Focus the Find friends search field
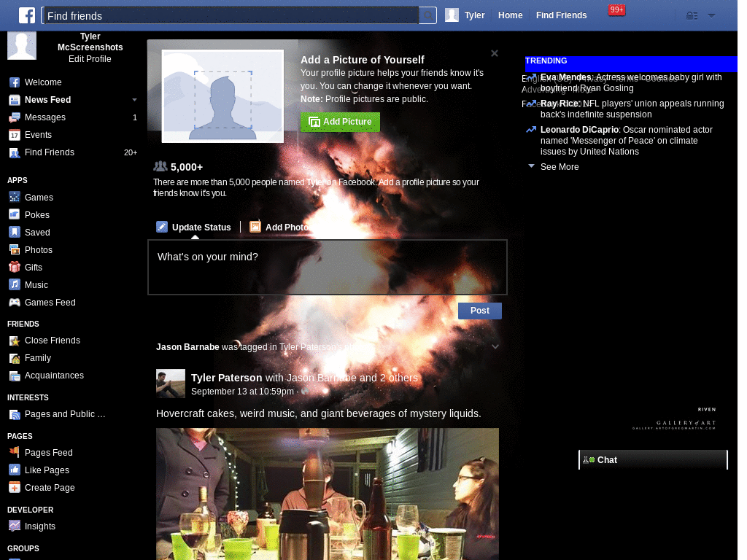The image size is (747, 560). [x=231, y=16]
